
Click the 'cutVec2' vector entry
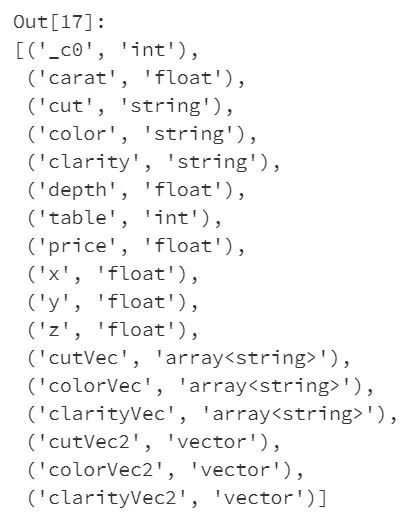(x=153, y=443)
